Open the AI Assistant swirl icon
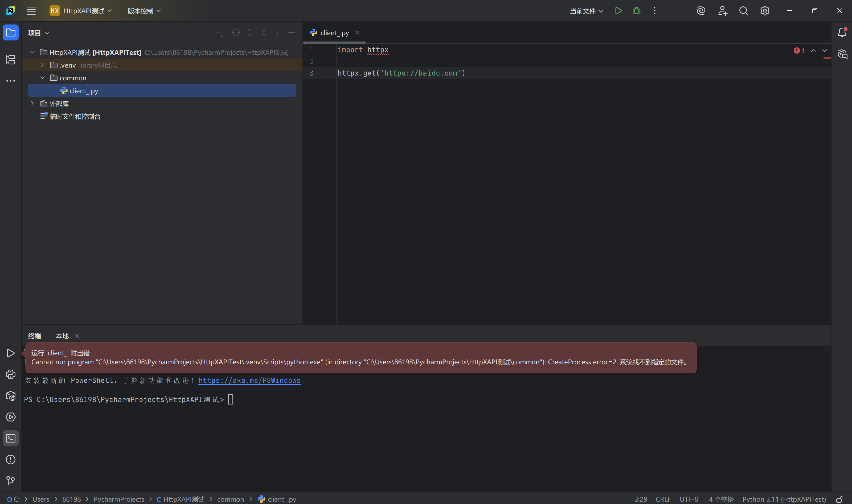The width and height of the screenshot is (852, 504). tap(701, 11)
